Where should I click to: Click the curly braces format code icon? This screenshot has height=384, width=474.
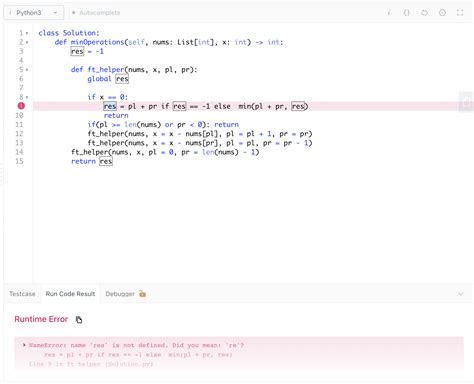pos(406,13)
